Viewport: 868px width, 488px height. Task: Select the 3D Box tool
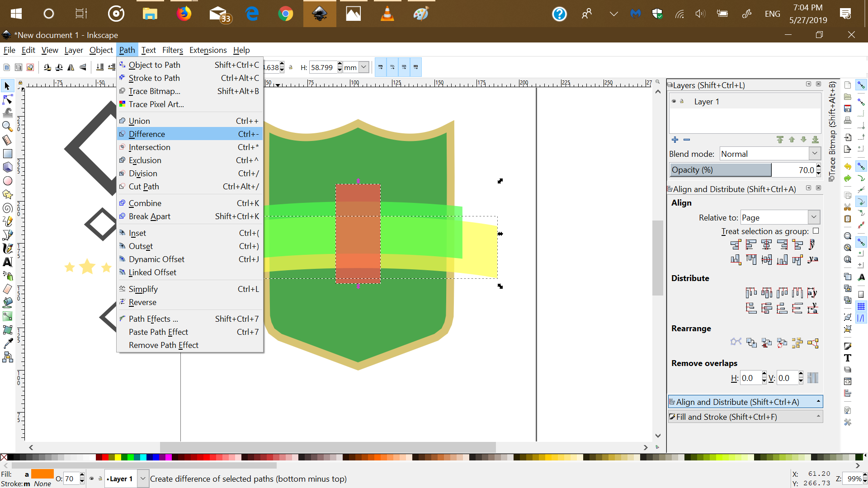coord(8,167)
